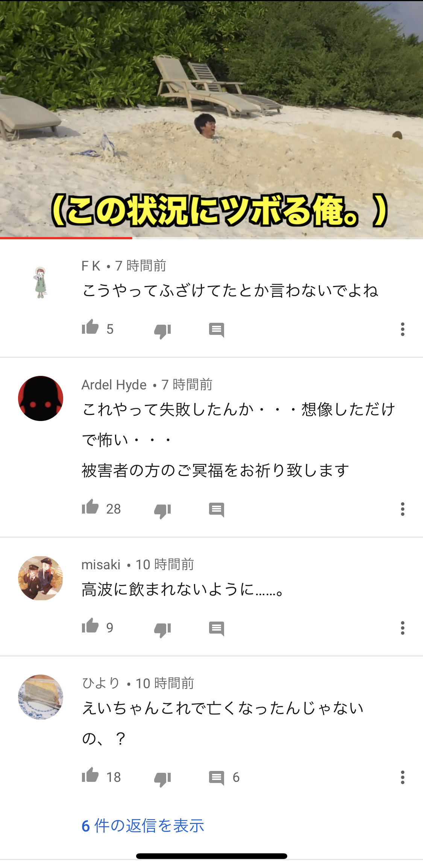Reply to F K's comment

pyautogui.click(x=217, y=330)
